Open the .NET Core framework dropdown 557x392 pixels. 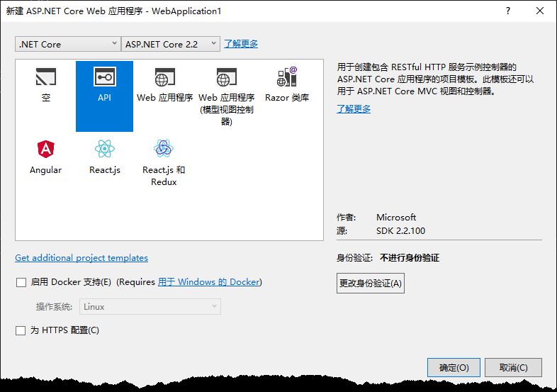(x=68, y=44)
